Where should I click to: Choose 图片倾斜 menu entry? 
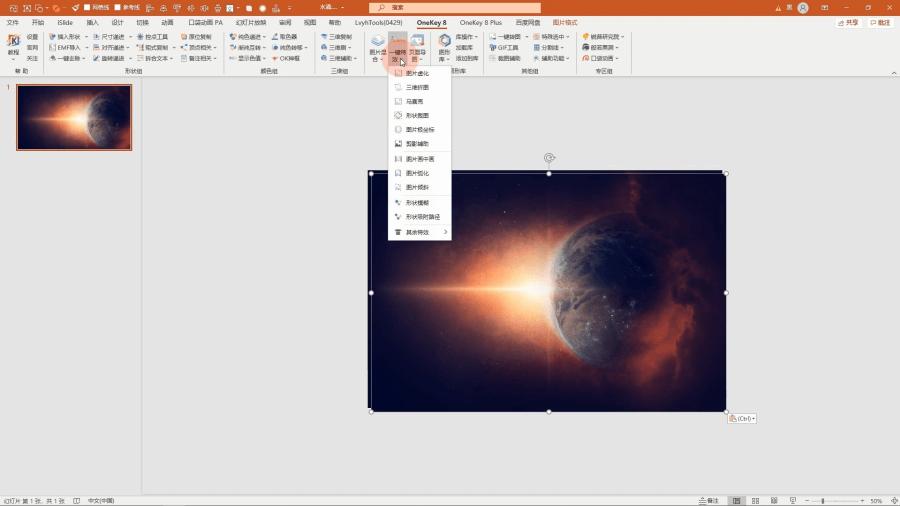pyautogui.click(x=420, y=188)
